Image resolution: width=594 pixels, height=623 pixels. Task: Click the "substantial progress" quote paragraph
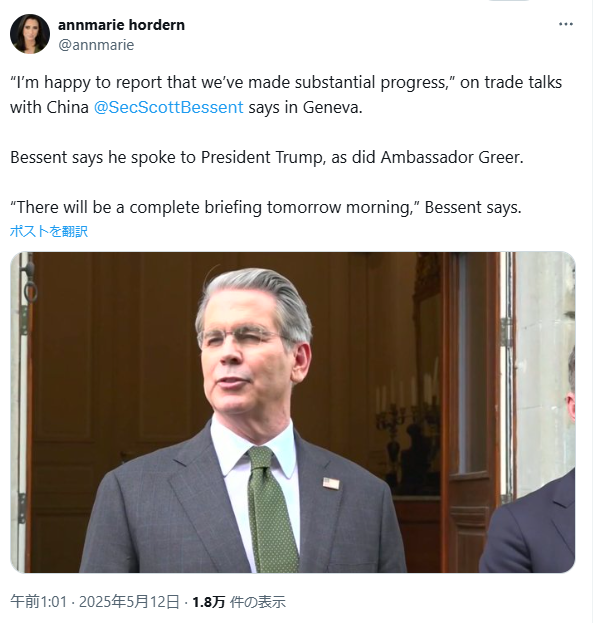tap(286, 95)
